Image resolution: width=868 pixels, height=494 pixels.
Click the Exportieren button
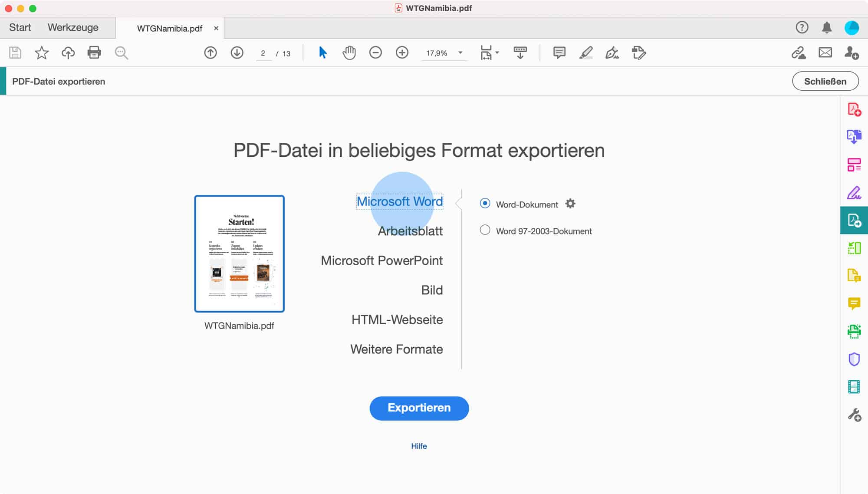point(419,408)
